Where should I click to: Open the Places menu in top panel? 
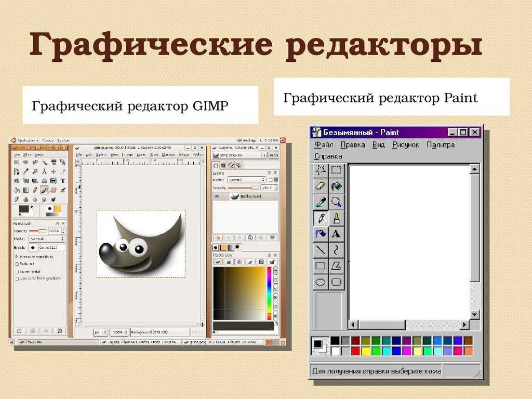pyautogui.click(x=48, y=140)
